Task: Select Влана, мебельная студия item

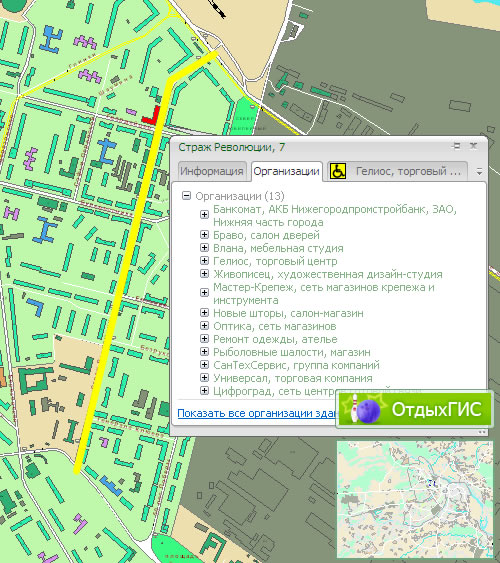Action: pos(278,248)
